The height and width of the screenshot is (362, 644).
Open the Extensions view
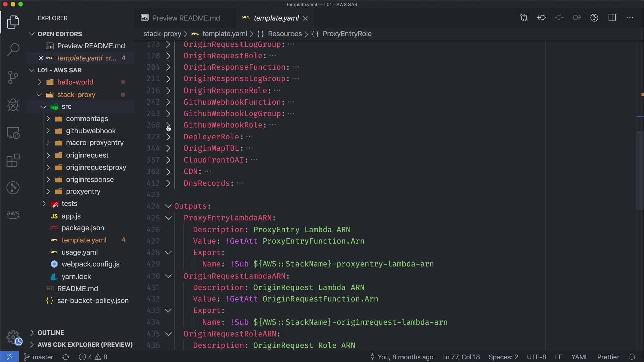pyautogui.click(x=13, y=160)
